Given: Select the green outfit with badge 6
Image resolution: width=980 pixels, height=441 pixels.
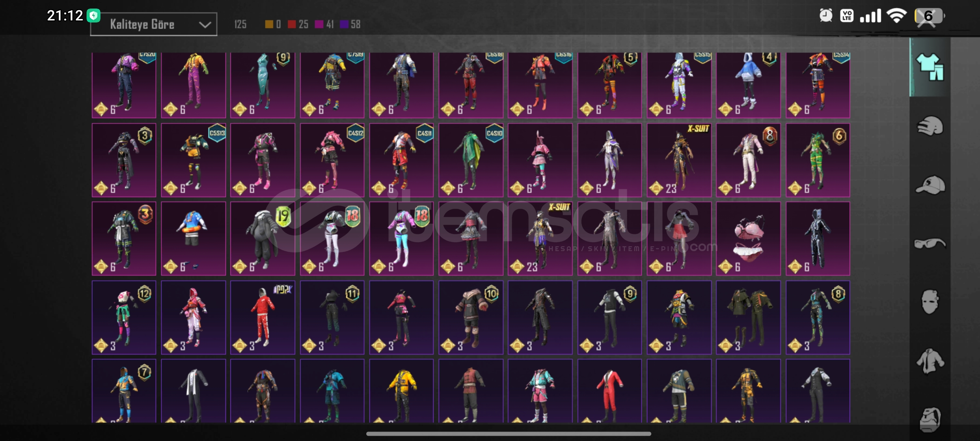Looking at the screenshot, I should [817, 160].
